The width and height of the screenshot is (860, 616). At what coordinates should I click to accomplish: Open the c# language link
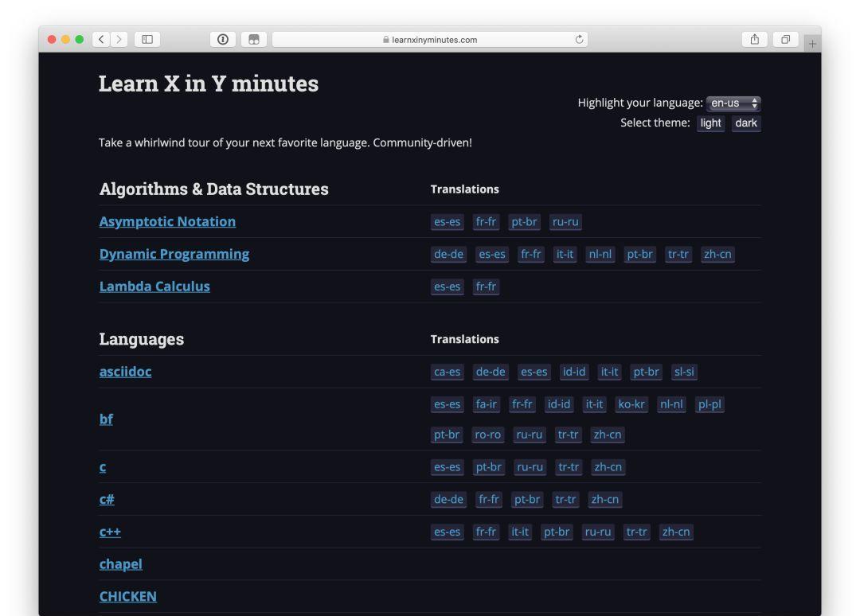(107, 499)
